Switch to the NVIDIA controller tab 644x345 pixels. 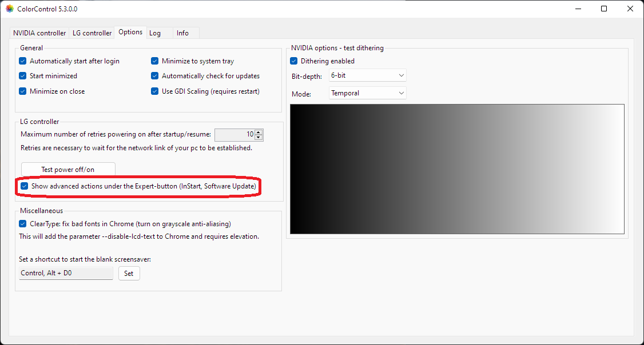click(39, 33)
